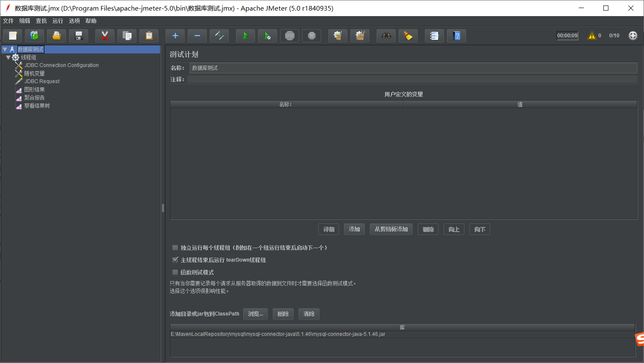Screen dimensions: 644x363
Task: Open the 帮助 menu
Action: coord(91,21)
